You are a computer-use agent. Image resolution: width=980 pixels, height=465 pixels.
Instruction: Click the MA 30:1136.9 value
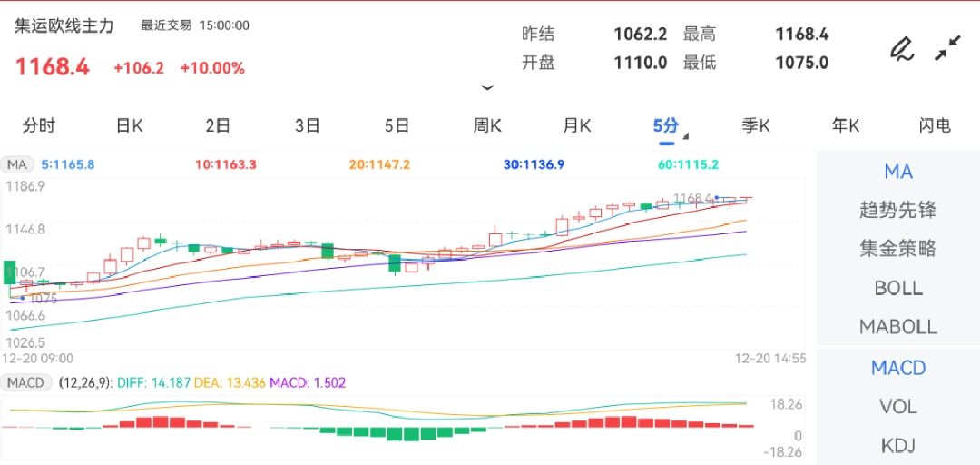pos(534,165)
